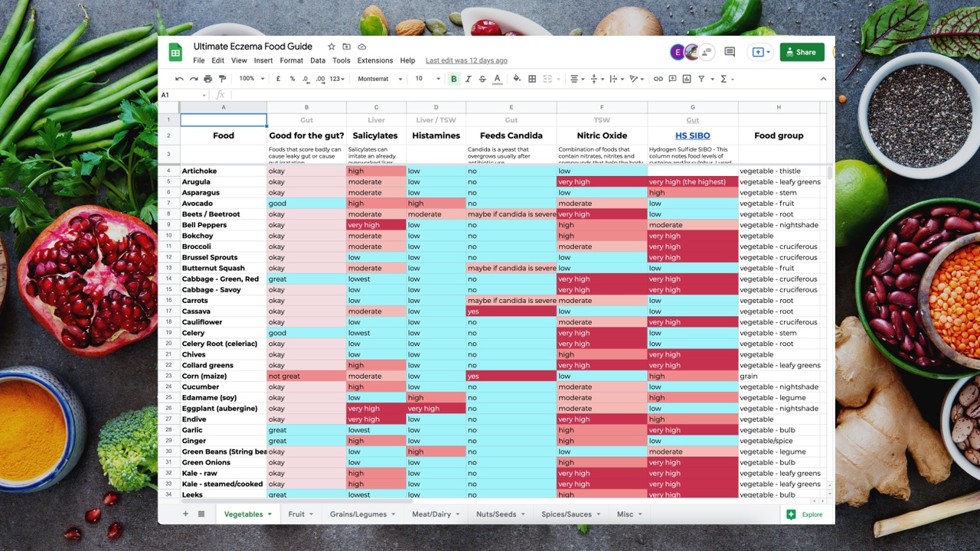The width and height of the screenshot is (980, 551).
Task: Redo the last undone action
Action: (x=194, y=79)
